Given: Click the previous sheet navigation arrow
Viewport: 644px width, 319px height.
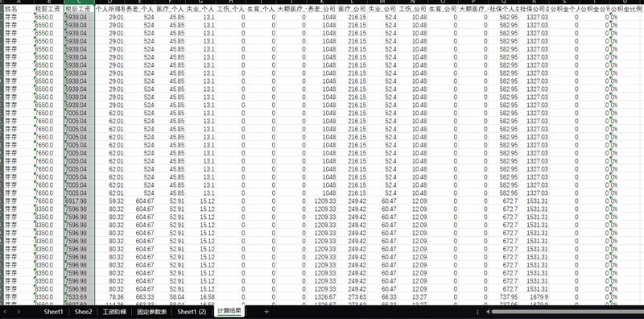Looking at the screenshot, I should coord(6,312).
